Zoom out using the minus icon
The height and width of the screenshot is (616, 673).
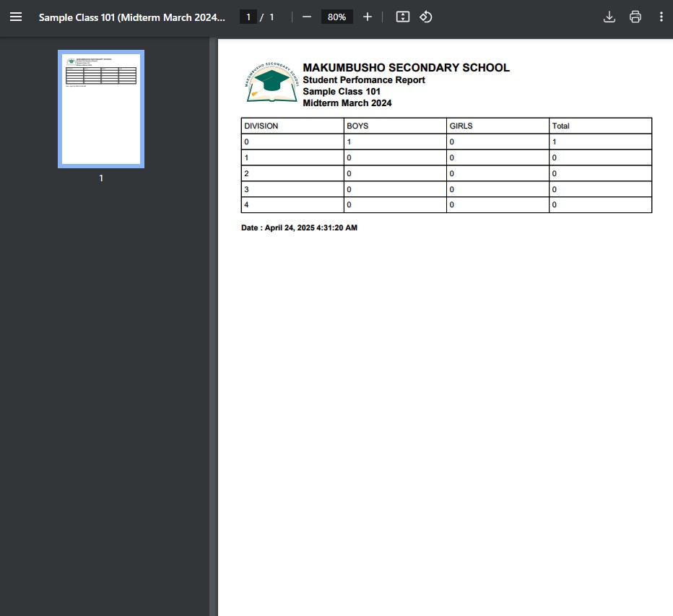306,17
